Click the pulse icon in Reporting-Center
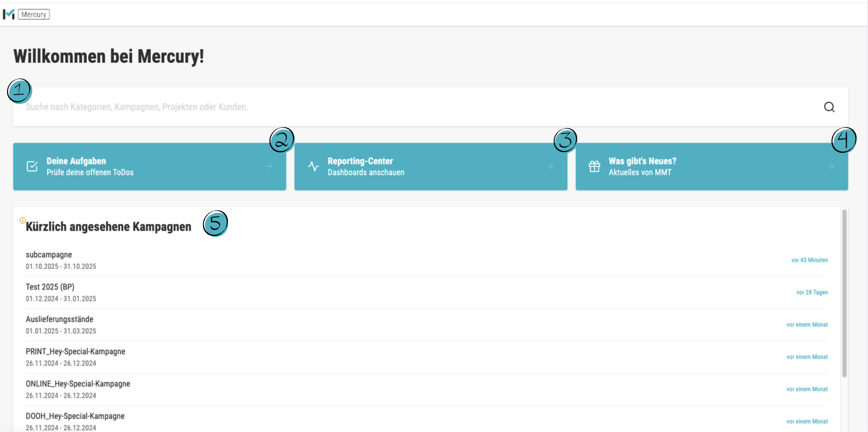The height and width of the screenshot is (432, 868). [313, 166]
